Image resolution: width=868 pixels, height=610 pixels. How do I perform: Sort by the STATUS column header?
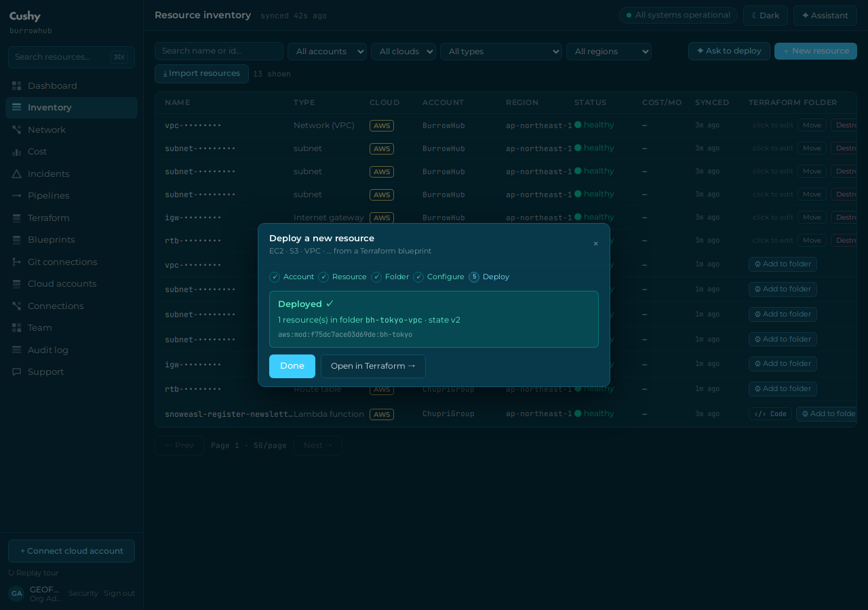coord(591,102)
